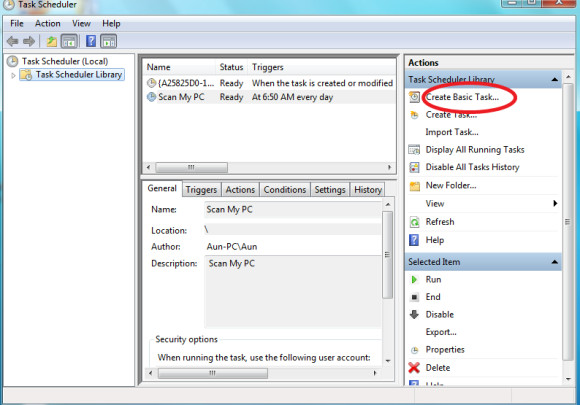This screenshot has width=580, height=405.
Task: Open the View submenu arrow
Action: pos(555,203)
